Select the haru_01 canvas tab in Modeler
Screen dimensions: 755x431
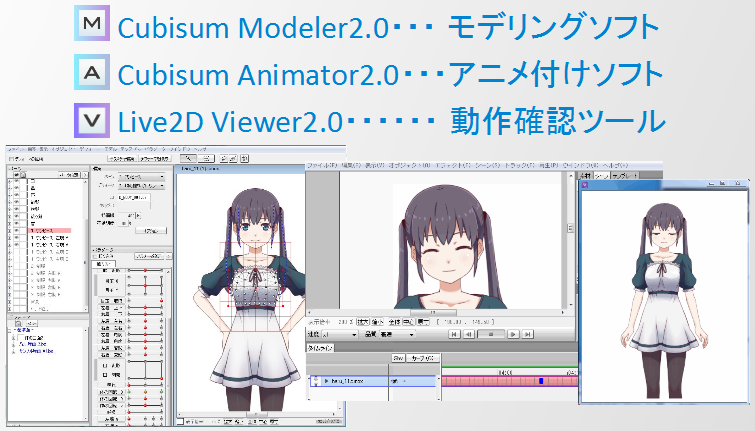[x=199, y=169]
